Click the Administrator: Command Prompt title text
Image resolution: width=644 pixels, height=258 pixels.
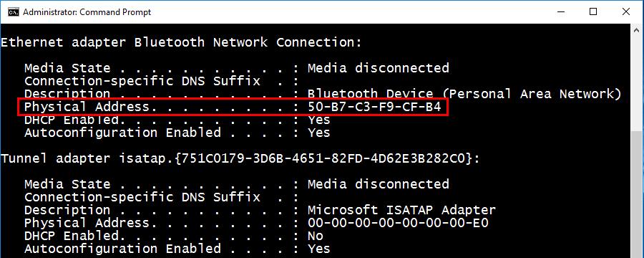tap(87, 12)
